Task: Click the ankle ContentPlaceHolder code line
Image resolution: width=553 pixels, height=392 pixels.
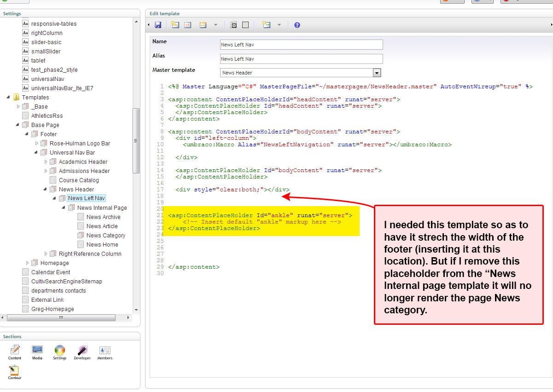Action: (260, 215)
